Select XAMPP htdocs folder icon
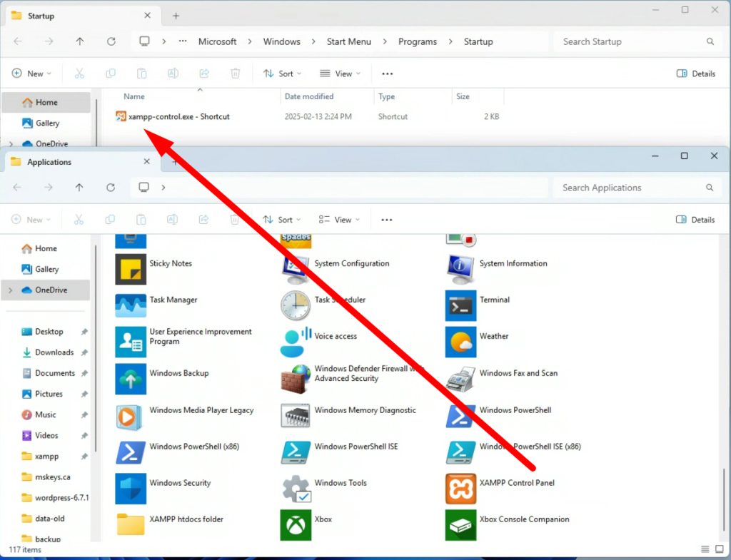Viewport: 731px width, 560px height. tap(131, 524)
